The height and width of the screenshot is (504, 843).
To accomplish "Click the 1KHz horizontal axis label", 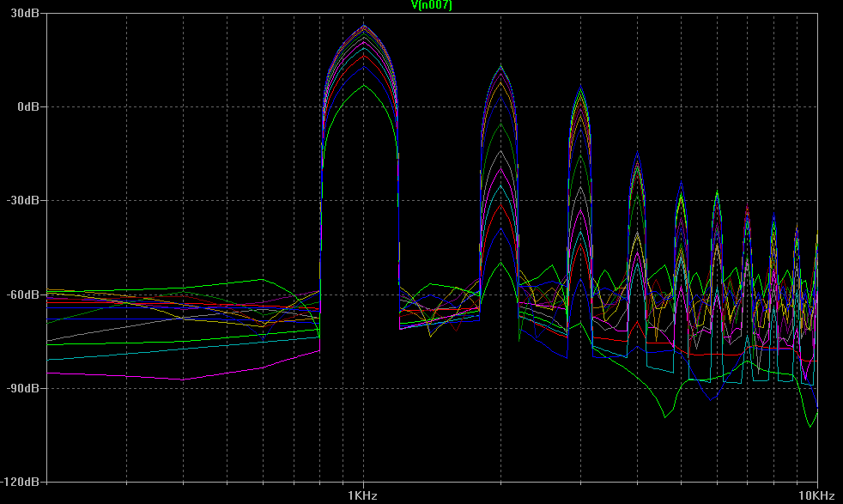I will click(x=362, y=495).
